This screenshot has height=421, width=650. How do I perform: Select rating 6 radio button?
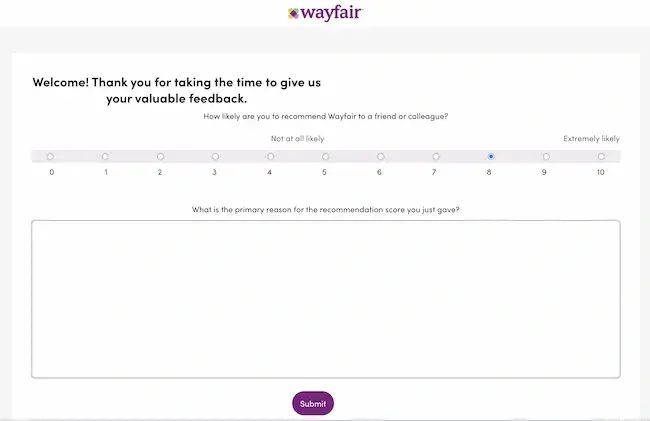pos(381,157)
